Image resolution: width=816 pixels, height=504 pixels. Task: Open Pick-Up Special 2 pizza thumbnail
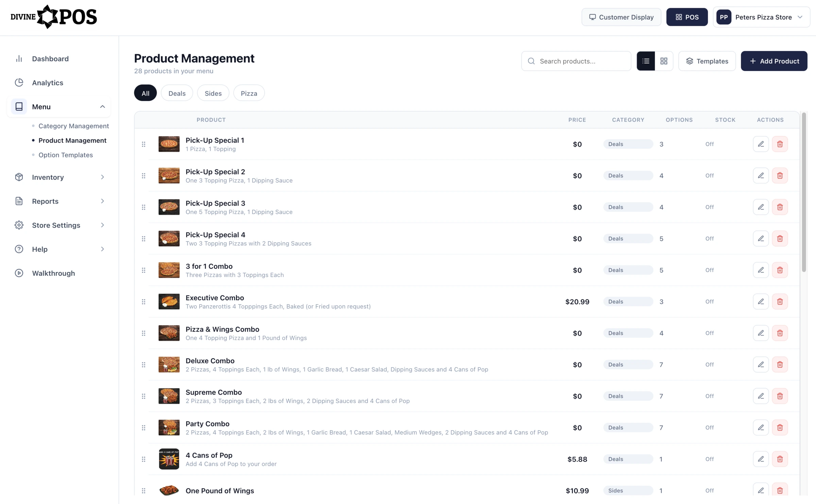tap(169, 176)
